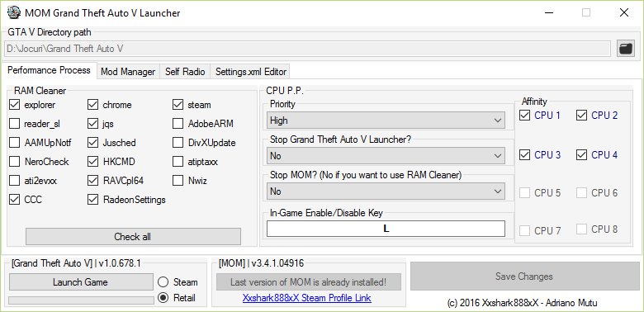Viewport: 644px width, 312px height.
Task: Uncheck the chrome process checkbox
Action: (92, 105)
